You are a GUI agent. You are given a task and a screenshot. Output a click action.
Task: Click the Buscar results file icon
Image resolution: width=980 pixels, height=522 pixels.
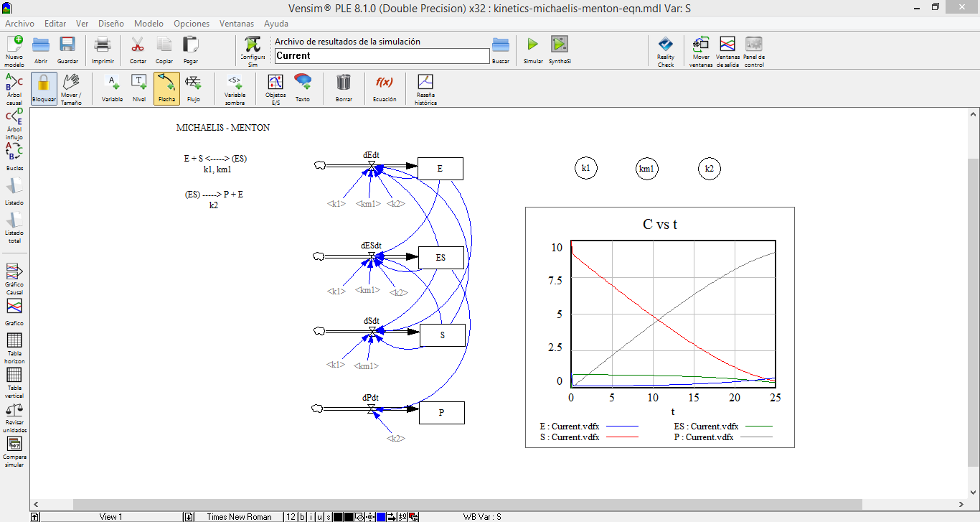[x=501, y=51]
